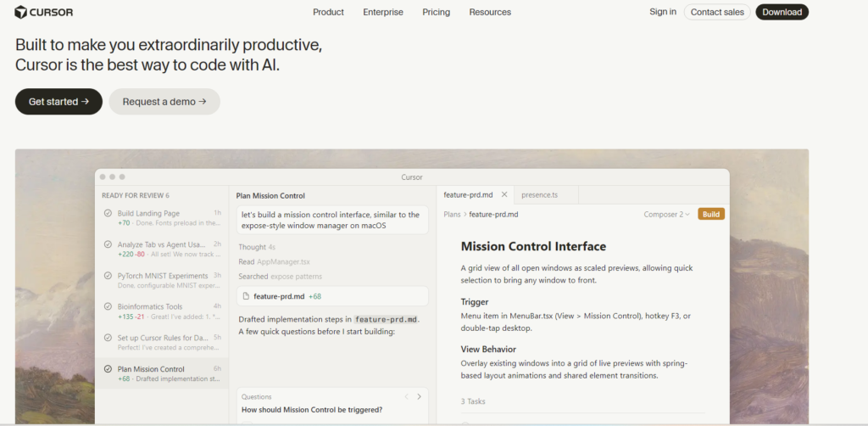Select the Bioinformatics Tools task
868x426 pixels.
(162, 311)
